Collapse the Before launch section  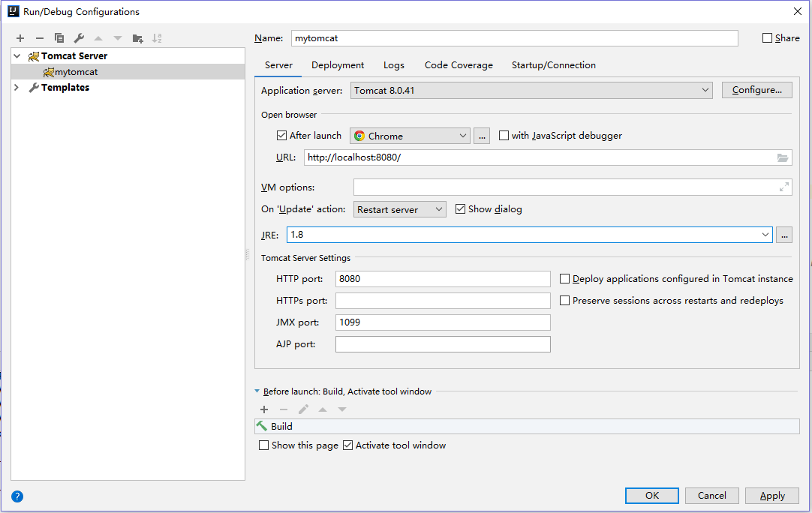pos(257,391)
